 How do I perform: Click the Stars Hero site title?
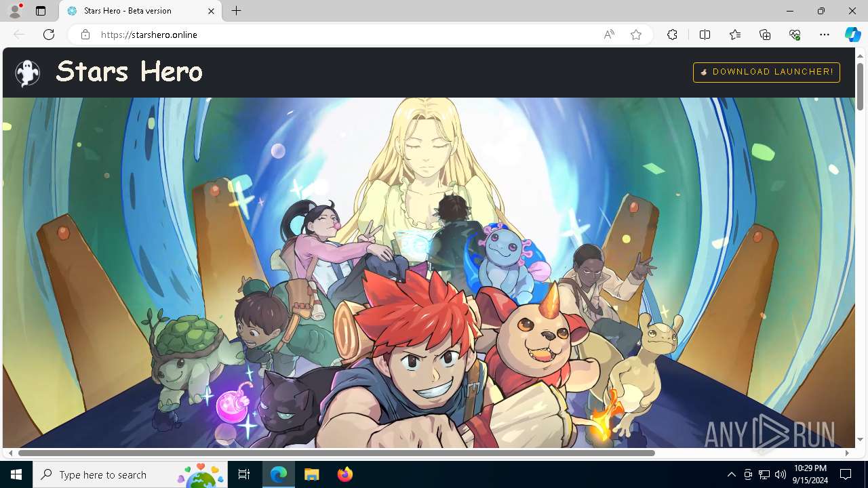[x=129, y=71]
